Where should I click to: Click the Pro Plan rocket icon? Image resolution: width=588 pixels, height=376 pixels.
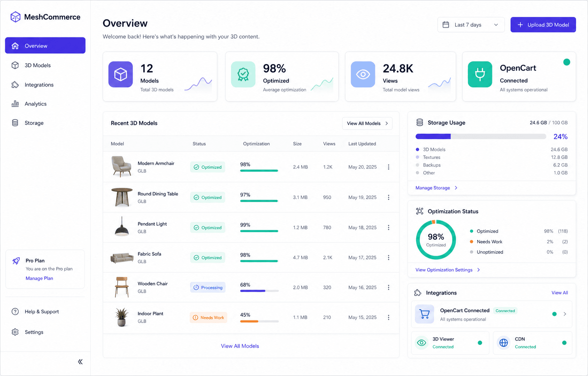16,261
